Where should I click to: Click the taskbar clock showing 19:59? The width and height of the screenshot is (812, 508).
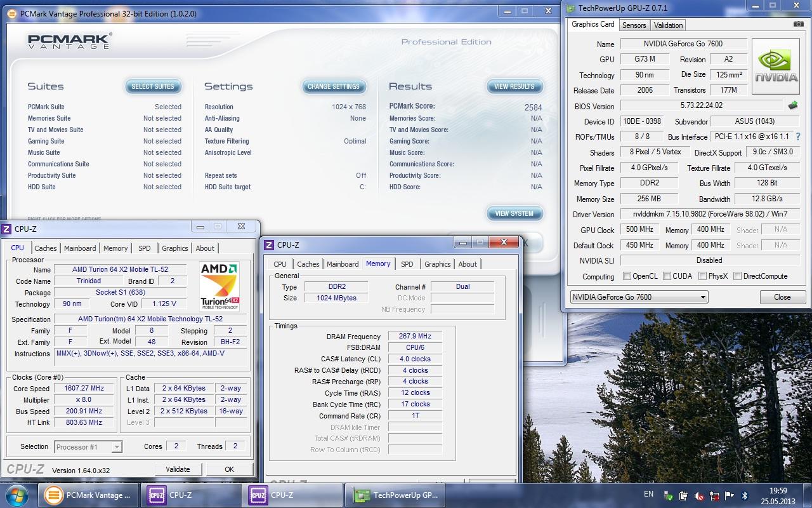click(x=778, y=495)
